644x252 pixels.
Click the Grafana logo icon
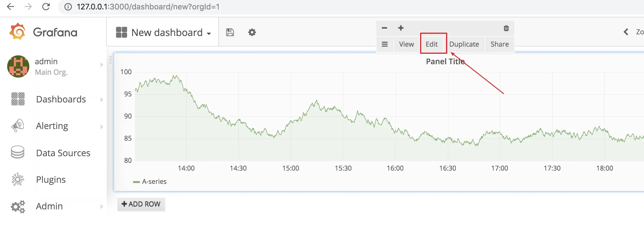[17, 32]
